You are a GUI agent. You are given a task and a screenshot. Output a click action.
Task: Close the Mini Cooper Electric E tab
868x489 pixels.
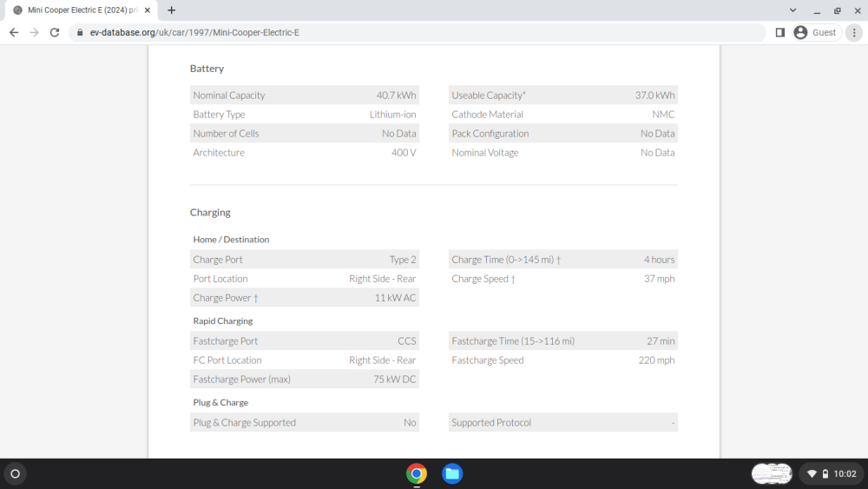click(148, 10)
